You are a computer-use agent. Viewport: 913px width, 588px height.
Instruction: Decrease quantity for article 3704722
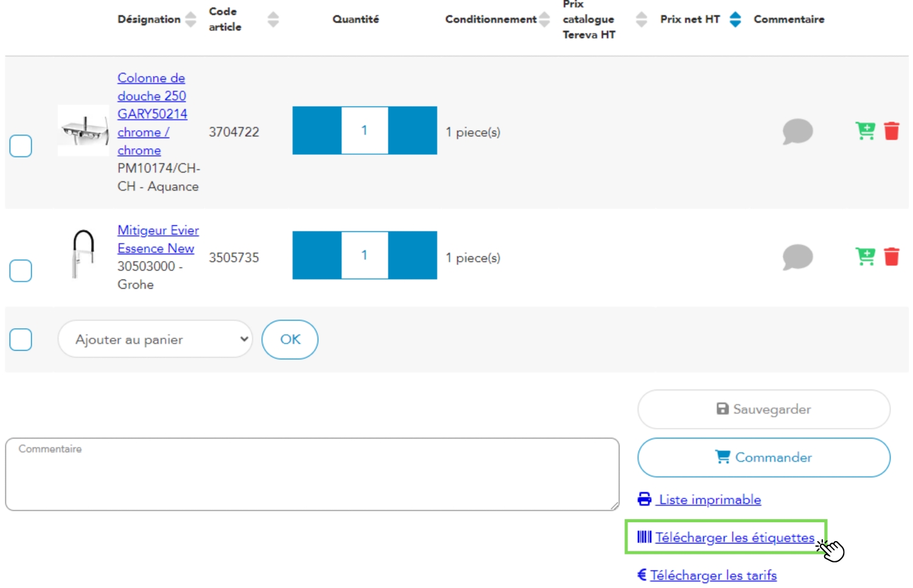click(317, 130)
